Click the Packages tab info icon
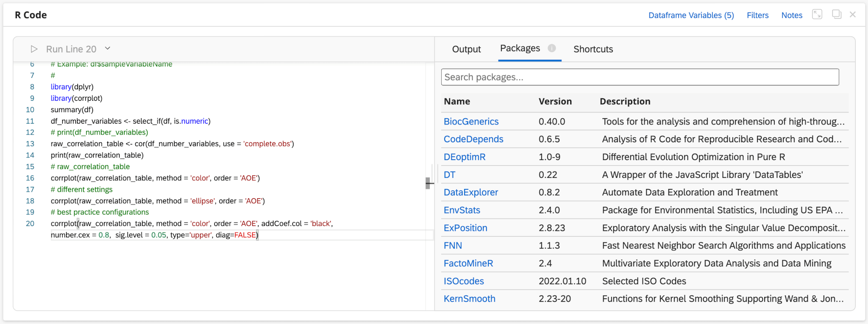Viewport: 868px width, 324px height. pyautogui.click(x=551, y=48)
